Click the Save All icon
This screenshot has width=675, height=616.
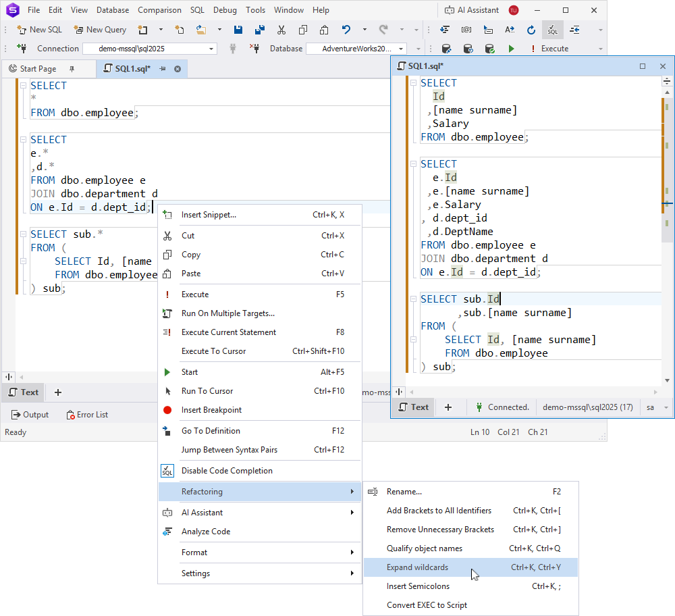click(260, 30)
